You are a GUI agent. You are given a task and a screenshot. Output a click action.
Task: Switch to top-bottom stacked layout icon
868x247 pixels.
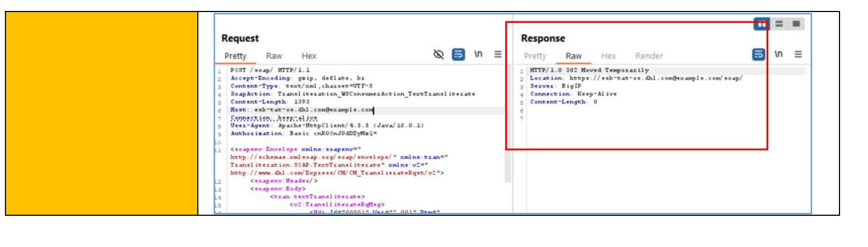coord(779,24)
